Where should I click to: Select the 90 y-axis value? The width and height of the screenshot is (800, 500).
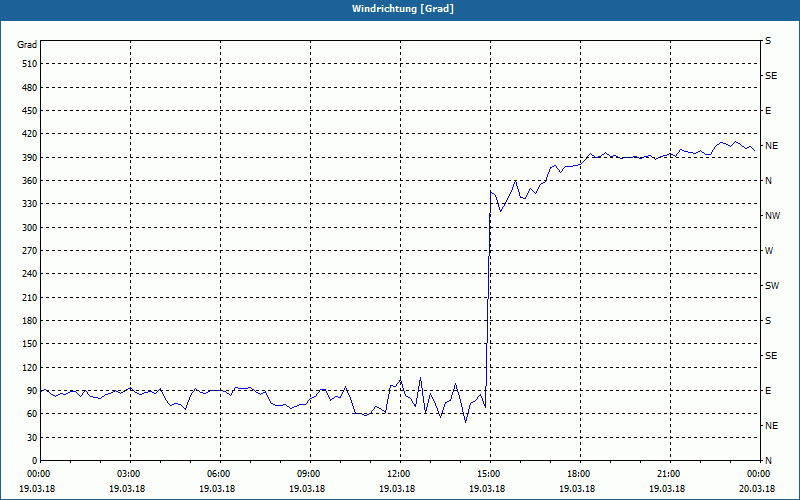pos(32,391)
